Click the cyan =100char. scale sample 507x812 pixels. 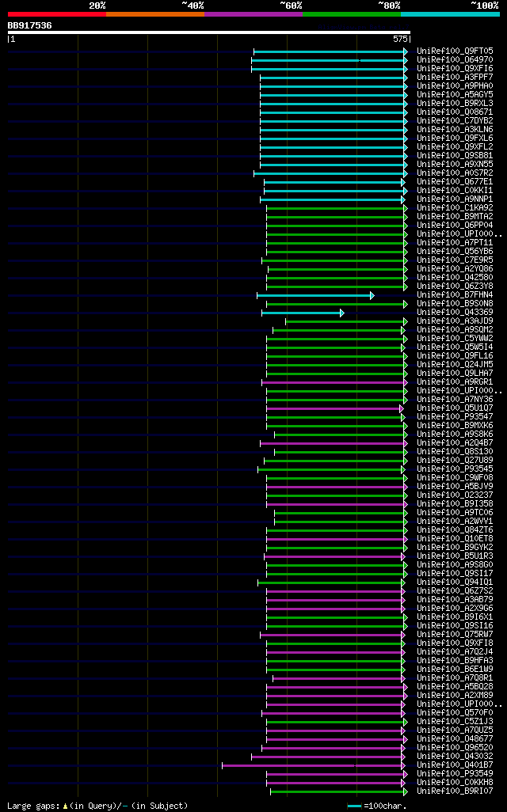354,806
